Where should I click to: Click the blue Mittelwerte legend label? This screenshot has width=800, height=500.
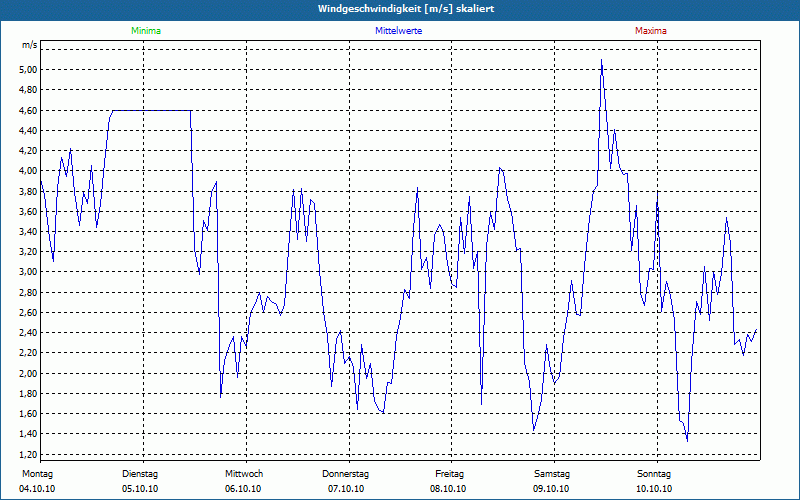coord(398,31)
